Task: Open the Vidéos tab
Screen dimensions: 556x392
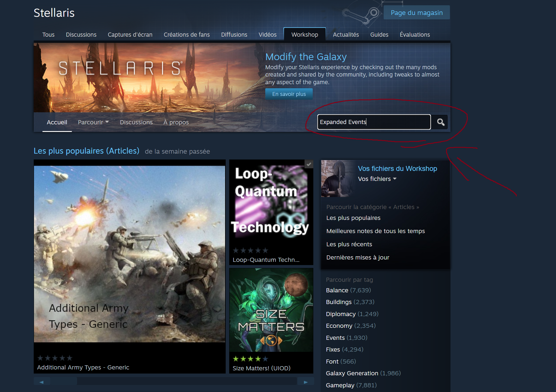Action: [x=268, y=35]
